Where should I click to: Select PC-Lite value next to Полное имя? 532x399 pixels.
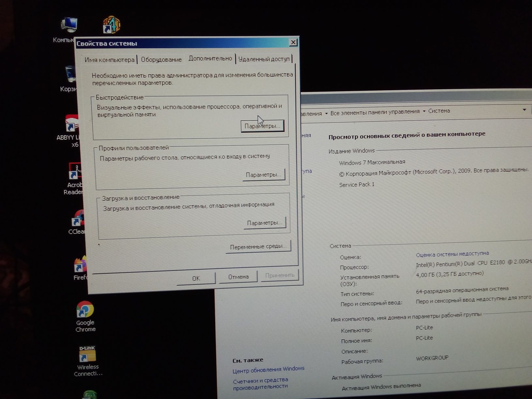pos(424,338)
